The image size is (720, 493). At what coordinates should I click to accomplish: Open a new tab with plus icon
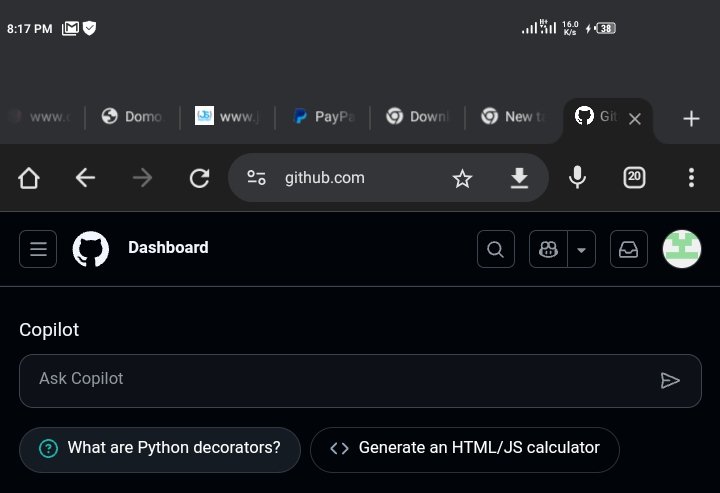[691, 119]
